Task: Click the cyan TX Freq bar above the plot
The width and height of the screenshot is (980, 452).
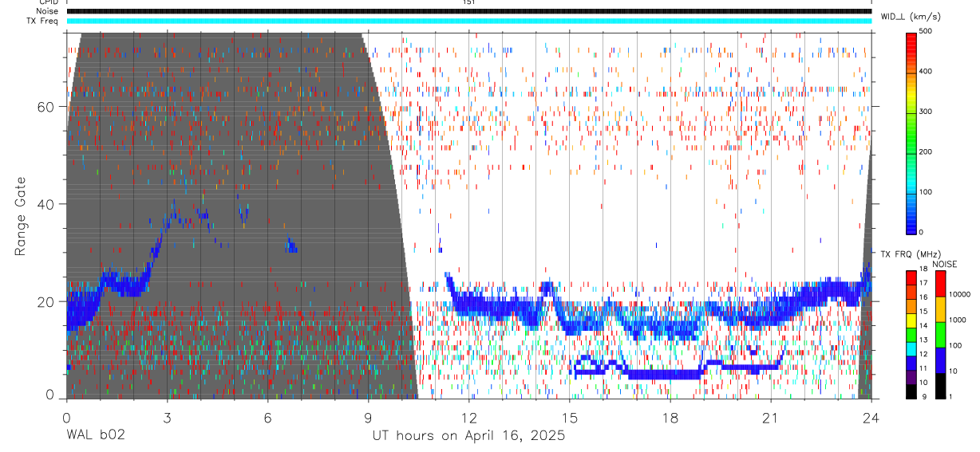Action: [x=468, y=21]
